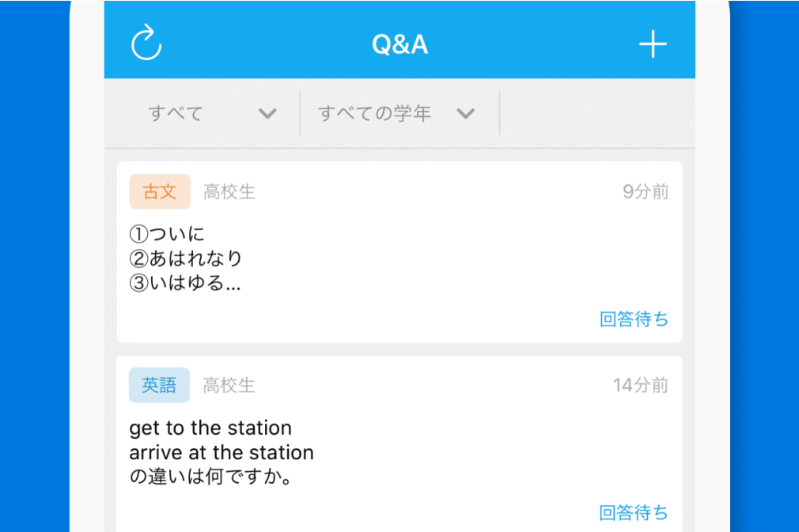
Task: Click the Q&A header title
Action: click(x=399, y=45)
